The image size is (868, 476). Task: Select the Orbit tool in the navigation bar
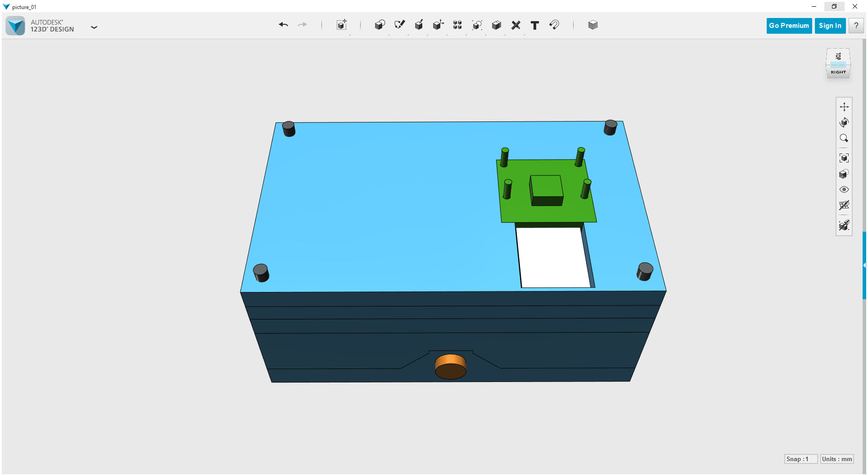click(845, 122)
